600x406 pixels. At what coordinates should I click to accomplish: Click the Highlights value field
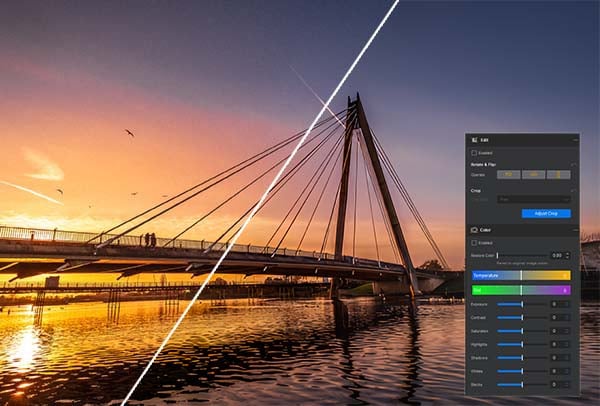558,344
